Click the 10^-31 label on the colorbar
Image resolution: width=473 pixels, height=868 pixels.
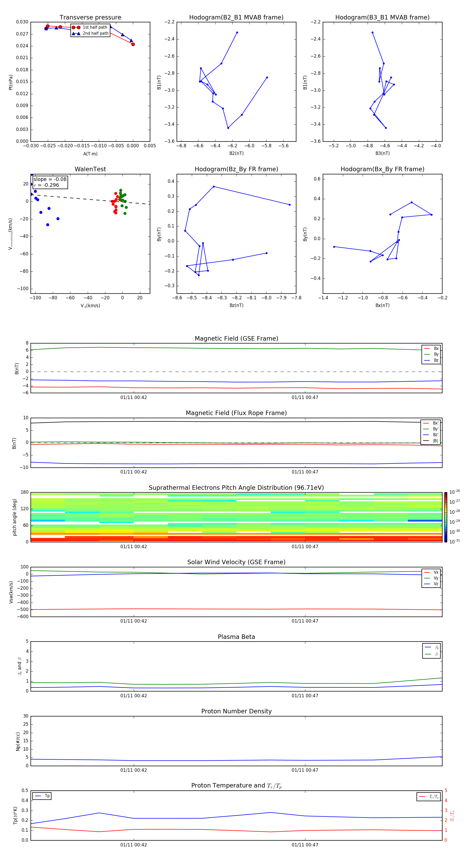[x=455, y=542]
